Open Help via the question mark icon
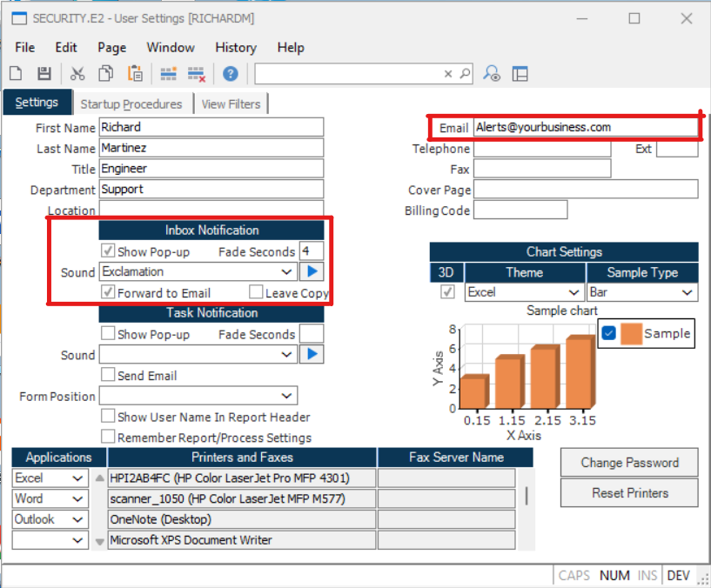The height and width of the screenshot is (588, 711). [x=230, y=74]
